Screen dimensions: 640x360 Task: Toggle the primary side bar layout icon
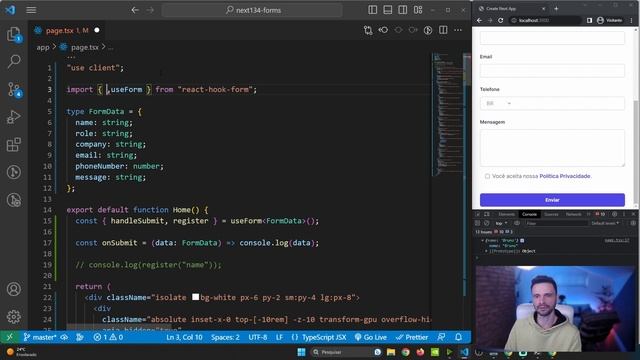372,10
